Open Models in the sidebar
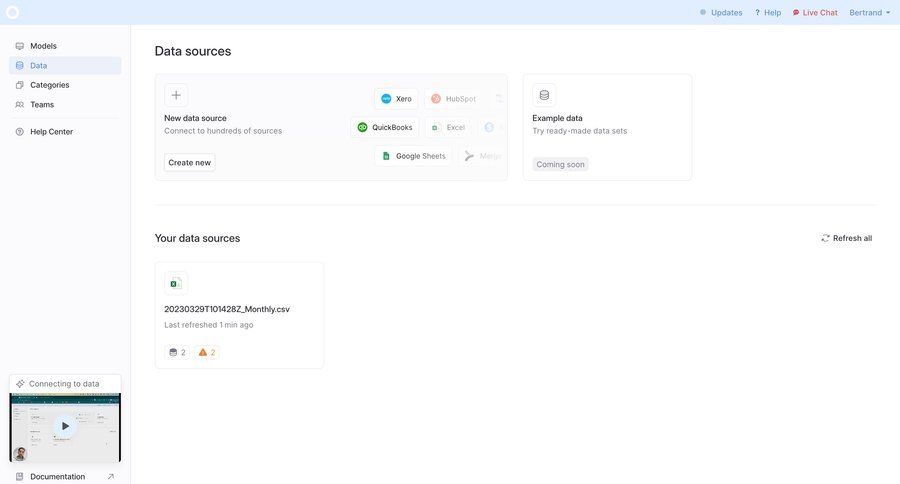This screenshot has width=900, height=484. pos(65,46)
